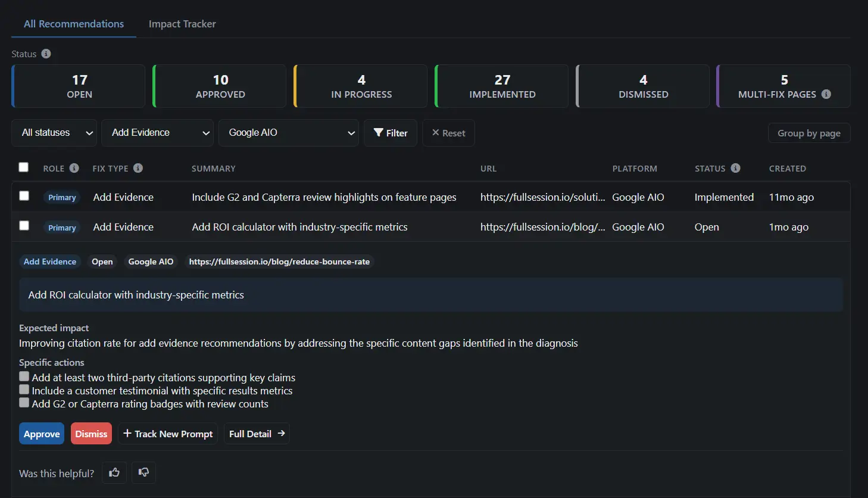This screenshot has width=868, height=498.
Task: Click the Open tag chip in details
Action: click(102, 262)
